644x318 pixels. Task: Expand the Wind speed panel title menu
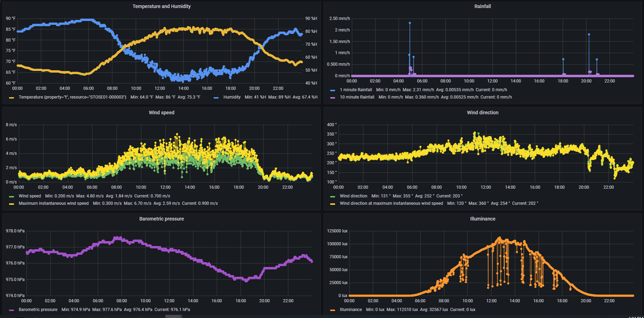pos(161,113)
